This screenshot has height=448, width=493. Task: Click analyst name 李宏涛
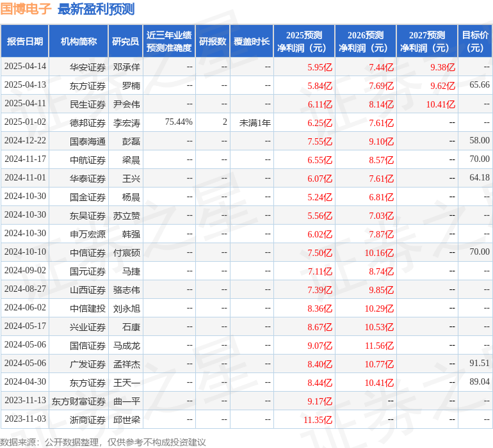coord(127,123)
